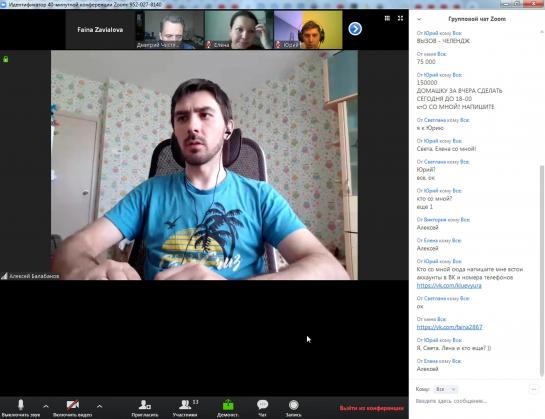This screenshot has height=419, width=545.
Task: Mute the microphone in the toolbar
Action: [21, 408]
